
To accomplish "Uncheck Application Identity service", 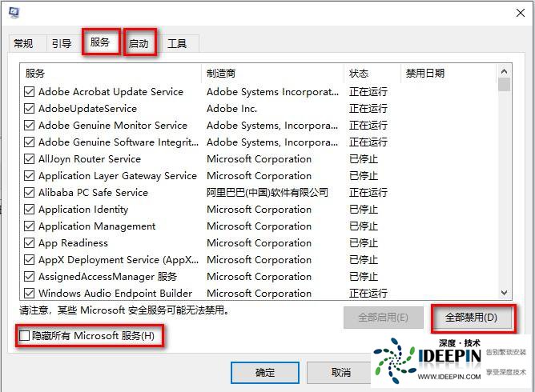I will click(30, 209).
